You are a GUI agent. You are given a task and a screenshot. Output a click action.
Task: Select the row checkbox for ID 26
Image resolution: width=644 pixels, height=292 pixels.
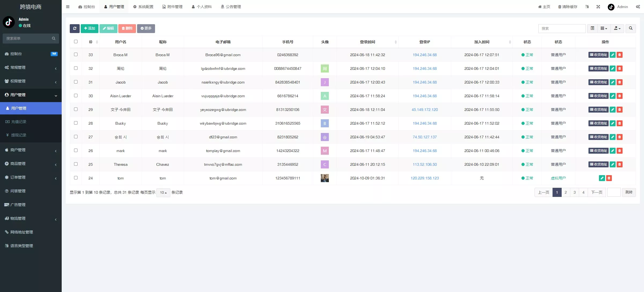(76, 150)
